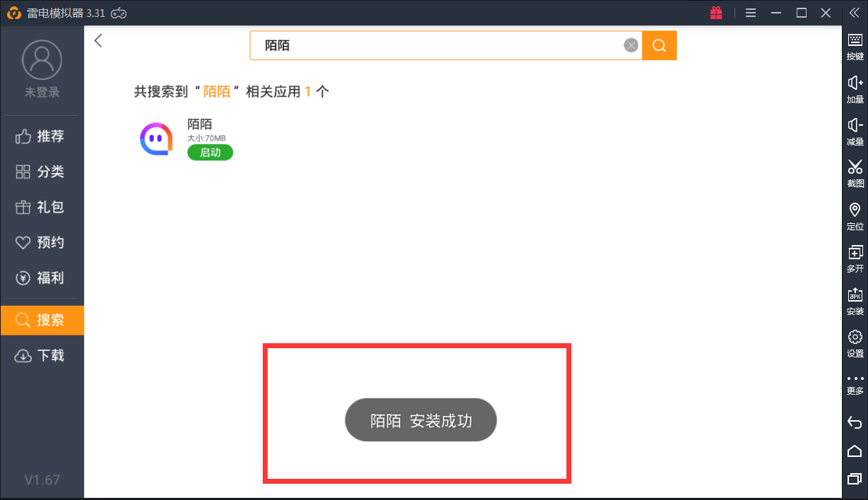Open the hamburger menu in title bar
Screen dimensions: 868x500
pos(750,12)
